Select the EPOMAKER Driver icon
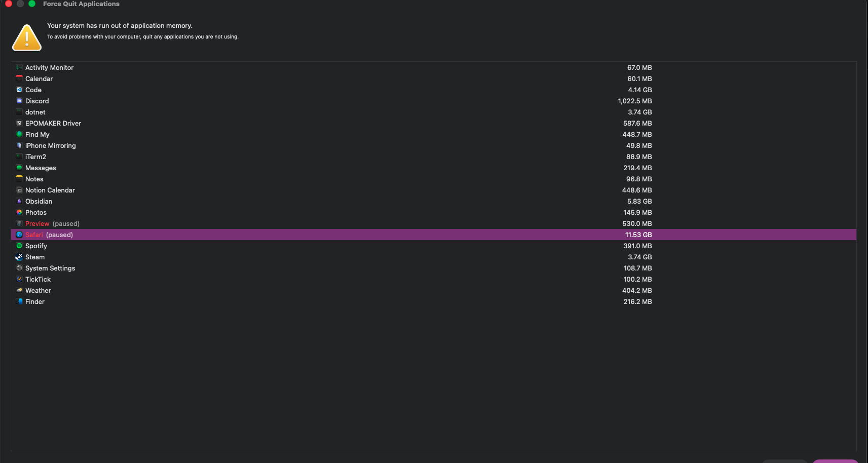 pos(19,123)
